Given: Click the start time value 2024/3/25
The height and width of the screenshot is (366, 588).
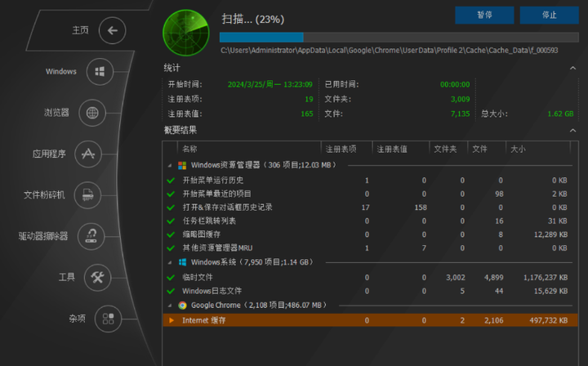Looking at the screenshot, I should 270,84.
